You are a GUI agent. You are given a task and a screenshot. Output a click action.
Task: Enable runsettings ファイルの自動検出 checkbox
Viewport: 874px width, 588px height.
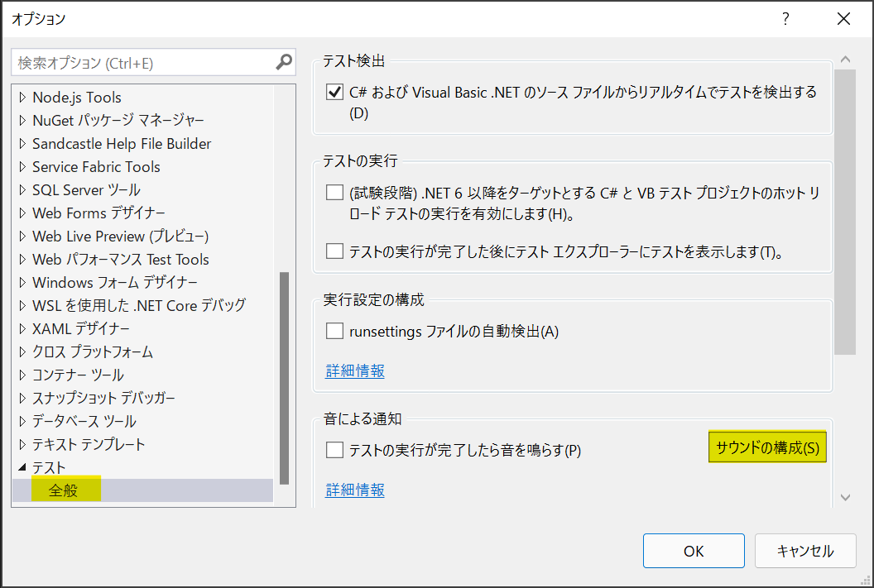click(334, 331)
